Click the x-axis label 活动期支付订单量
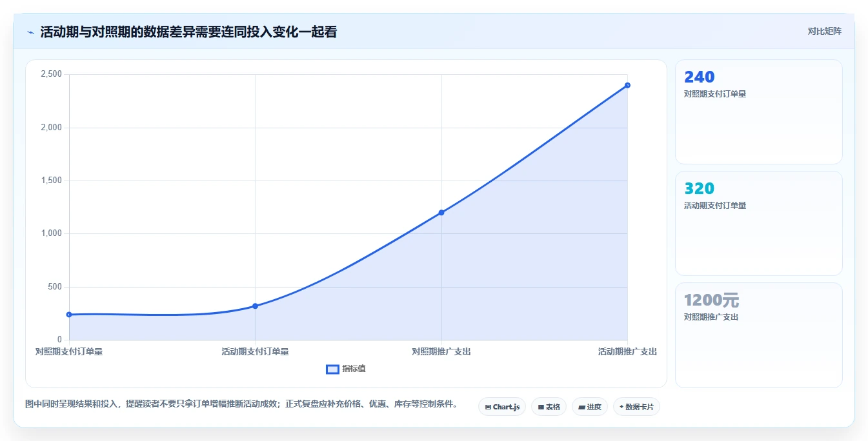868x441 pixels. [255, 352]
